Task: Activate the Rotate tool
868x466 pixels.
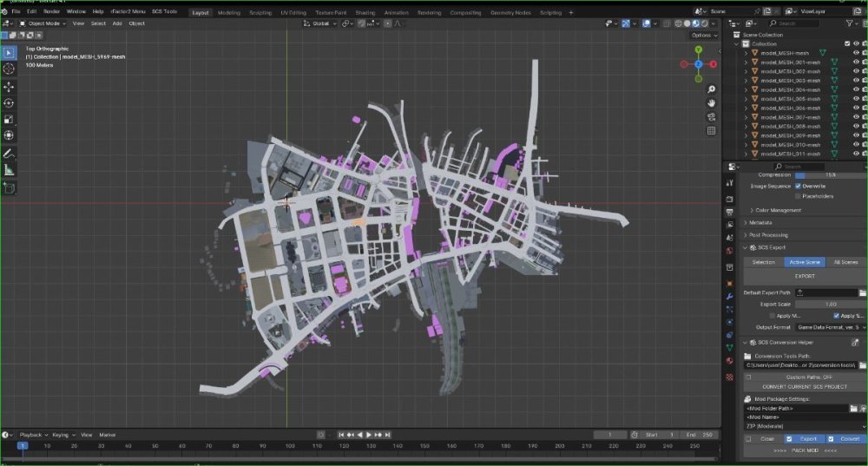Action: (x=9, y=103)
